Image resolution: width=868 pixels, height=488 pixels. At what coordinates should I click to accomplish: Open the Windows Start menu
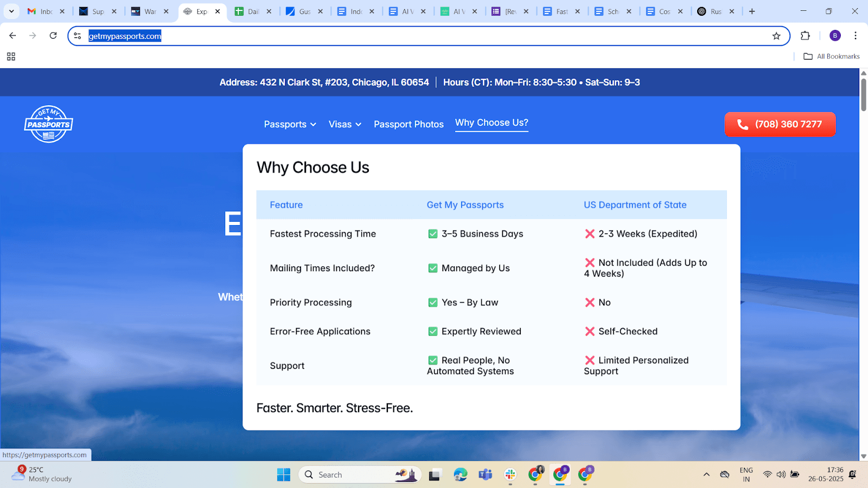[284, 475]
